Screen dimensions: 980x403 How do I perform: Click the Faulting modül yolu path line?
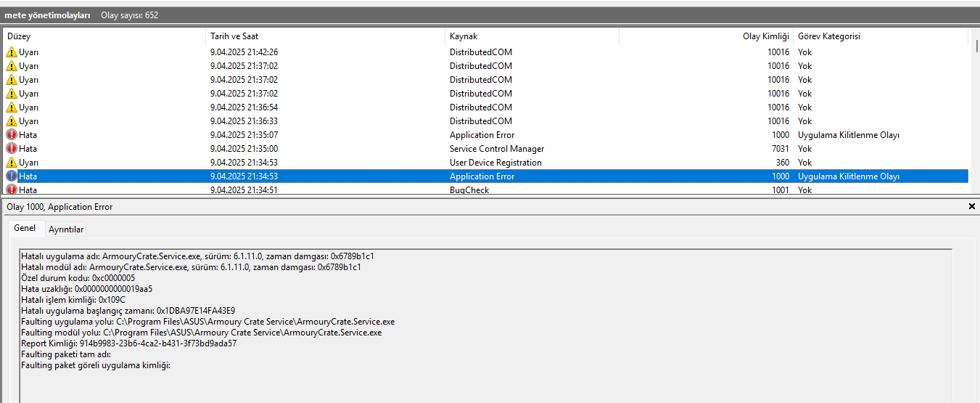pyautogui.click(x=201, y=333)
